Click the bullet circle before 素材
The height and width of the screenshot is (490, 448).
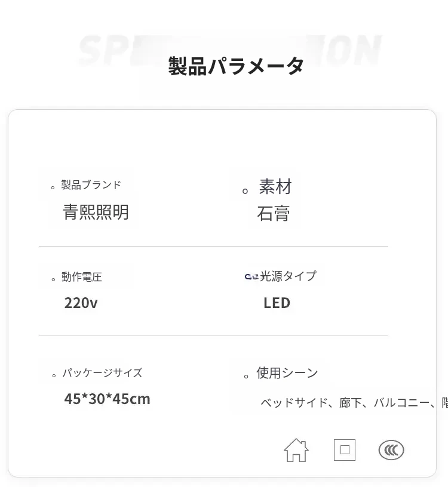pos(246,191)
